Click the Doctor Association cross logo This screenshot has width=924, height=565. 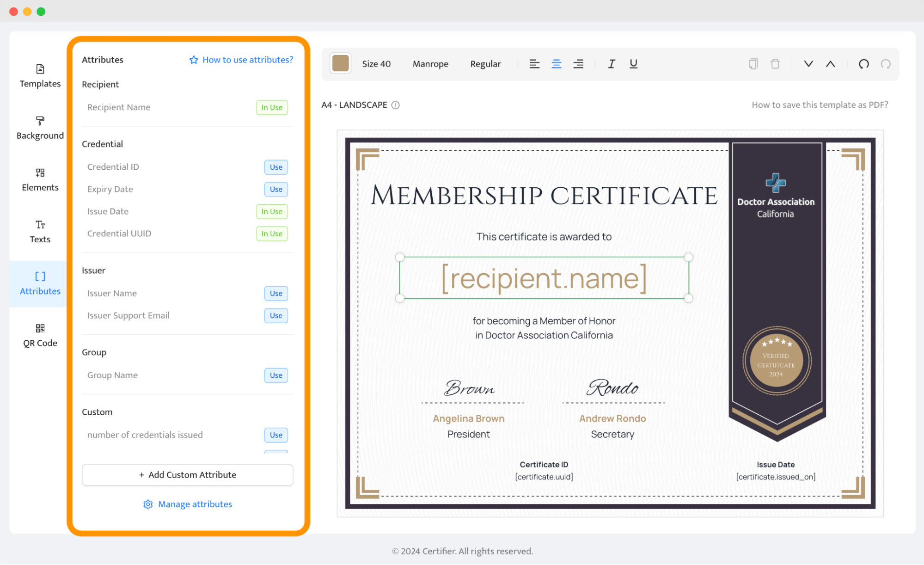(776, 183)
